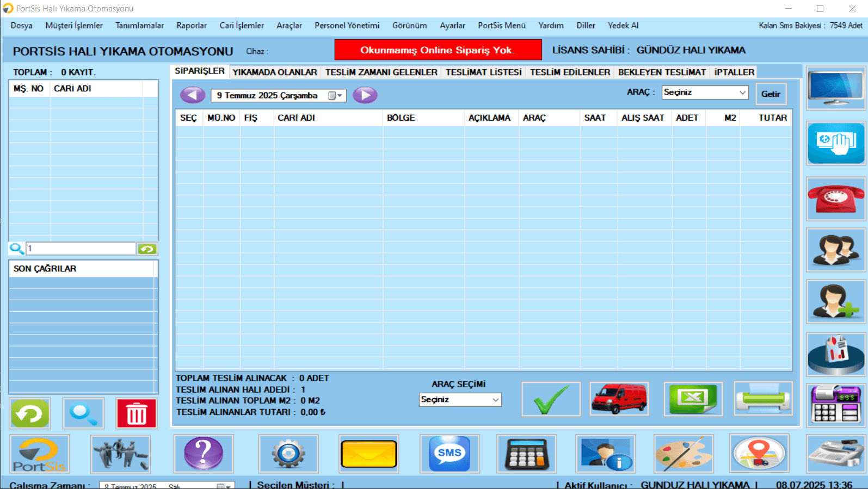Click the red telephone icon
This screenshot has width=868, height=489.
tap(835, 199)
